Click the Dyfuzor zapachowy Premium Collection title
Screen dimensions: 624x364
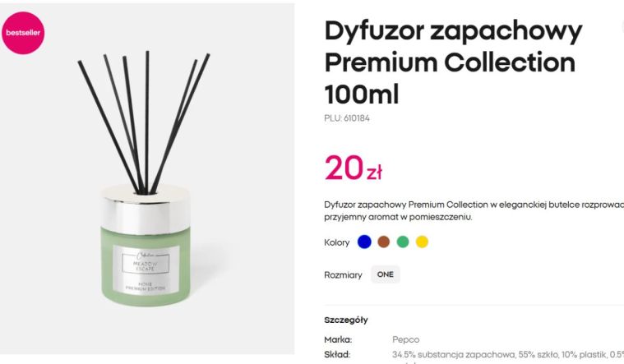click(x=453, y=62)
